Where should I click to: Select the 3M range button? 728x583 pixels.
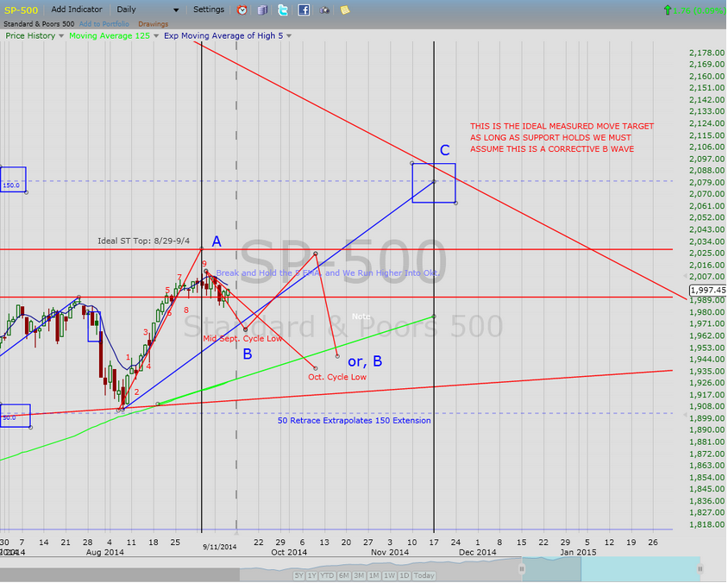click(x=359, y=575)
